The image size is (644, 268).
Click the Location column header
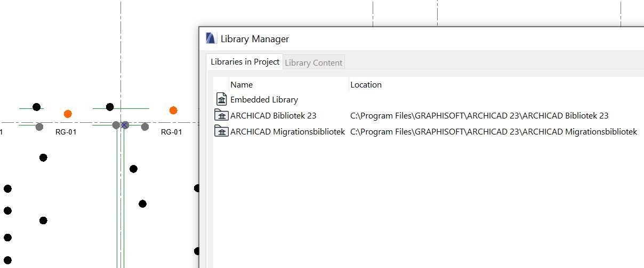coord(366,84)
